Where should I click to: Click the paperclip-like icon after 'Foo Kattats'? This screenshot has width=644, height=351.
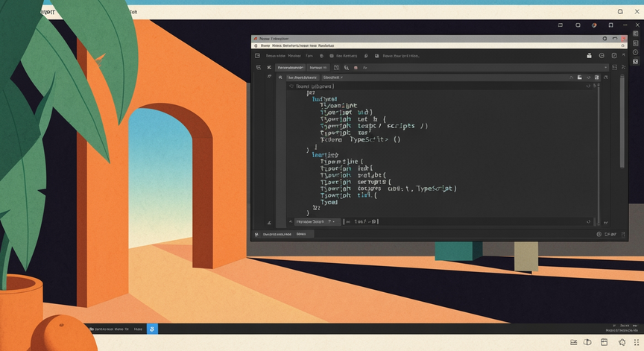pos(365,56)
